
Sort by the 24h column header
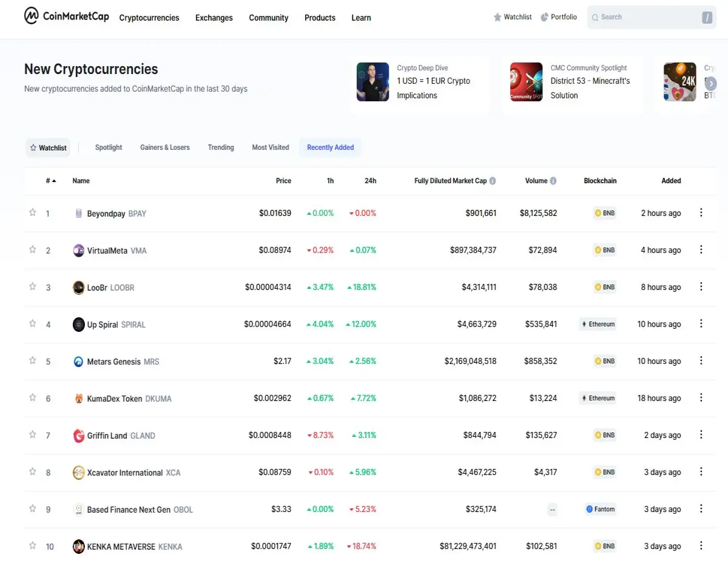[370, 181]
